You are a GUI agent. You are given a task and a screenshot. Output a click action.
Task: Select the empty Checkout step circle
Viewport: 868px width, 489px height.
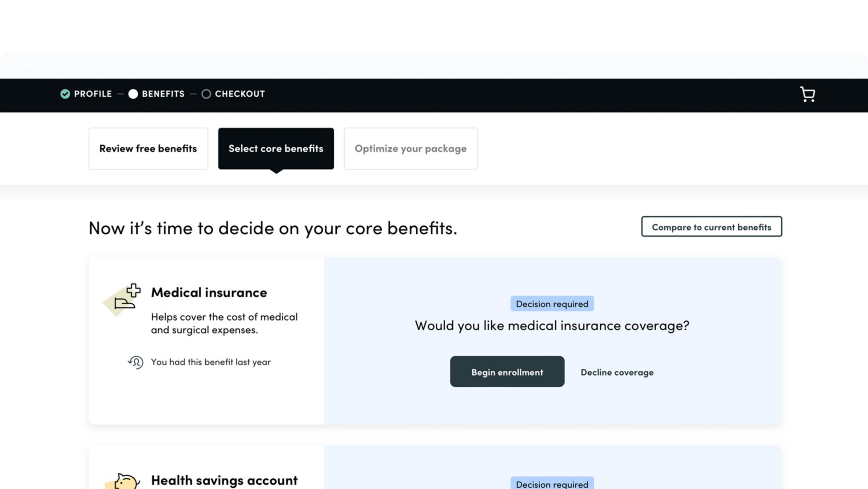click(x=206, y=94)
